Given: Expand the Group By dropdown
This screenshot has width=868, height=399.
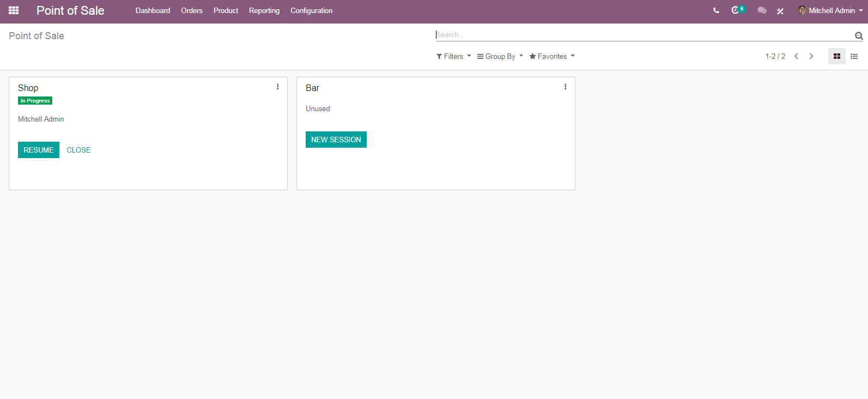Looking at the screenshot, I should (500, 56).
